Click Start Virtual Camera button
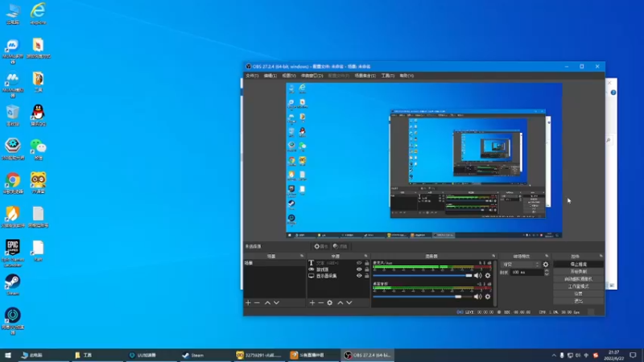The height and width of the screenshot is (362, 644). (x=578, y=279)
